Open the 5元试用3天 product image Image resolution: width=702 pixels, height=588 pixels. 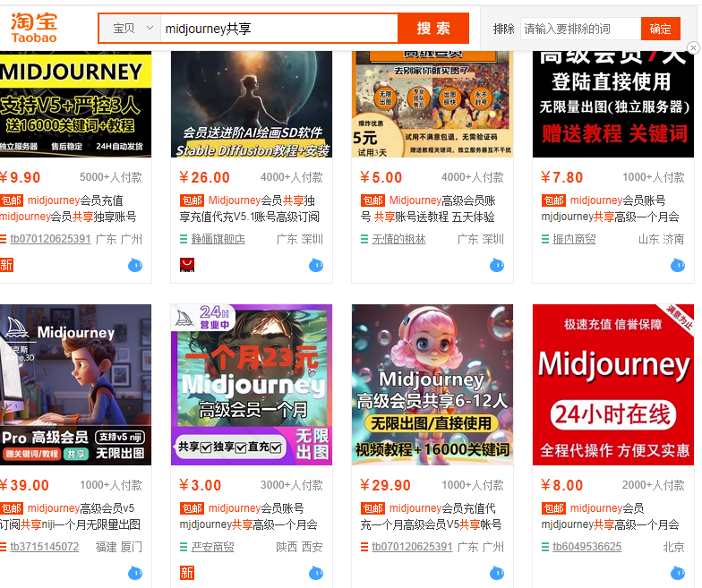coord(432,104)
